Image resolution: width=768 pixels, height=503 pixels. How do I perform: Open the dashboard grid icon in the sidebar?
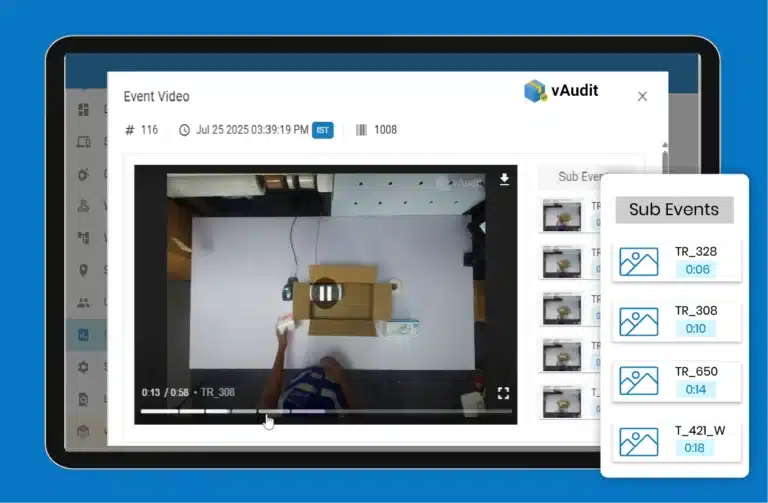point(84,110)
